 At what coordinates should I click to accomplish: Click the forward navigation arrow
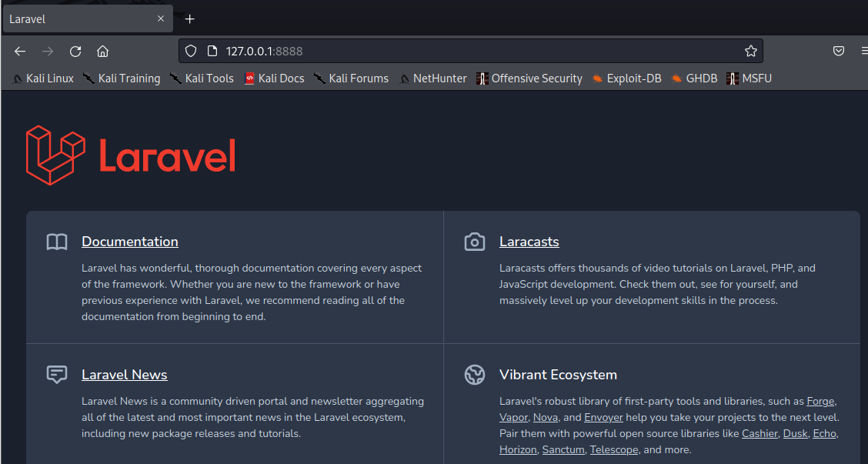point(48,52)
